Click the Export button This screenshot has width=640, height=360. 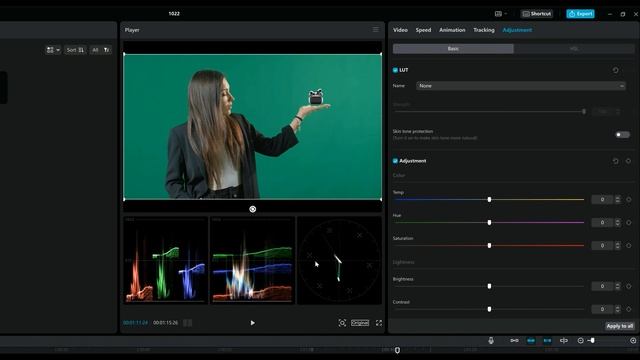tap(580, 14)
